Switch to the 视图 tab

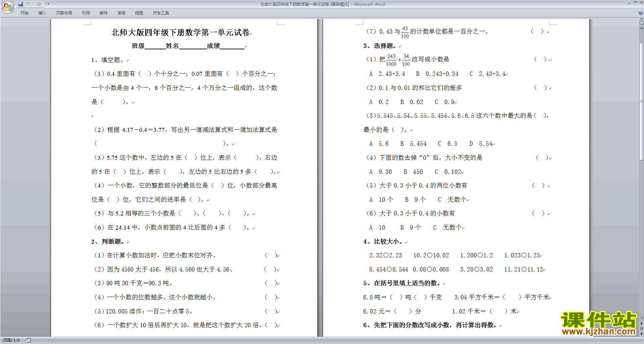139,13
